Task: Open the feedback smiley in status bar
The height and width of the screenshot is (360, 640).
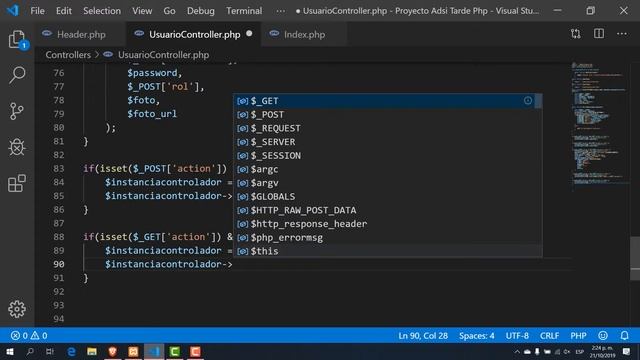Action: [x=603, y=336]
